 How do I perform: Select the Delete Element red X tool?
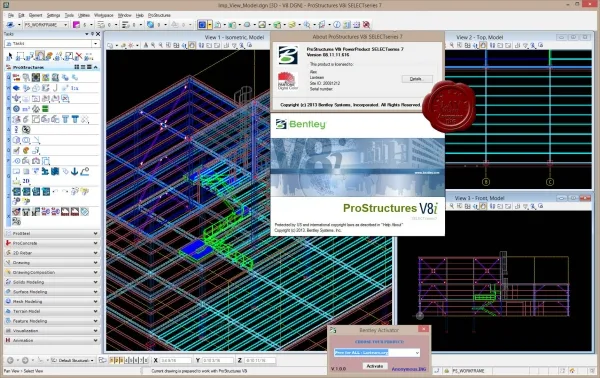click(x=79, y=56)
